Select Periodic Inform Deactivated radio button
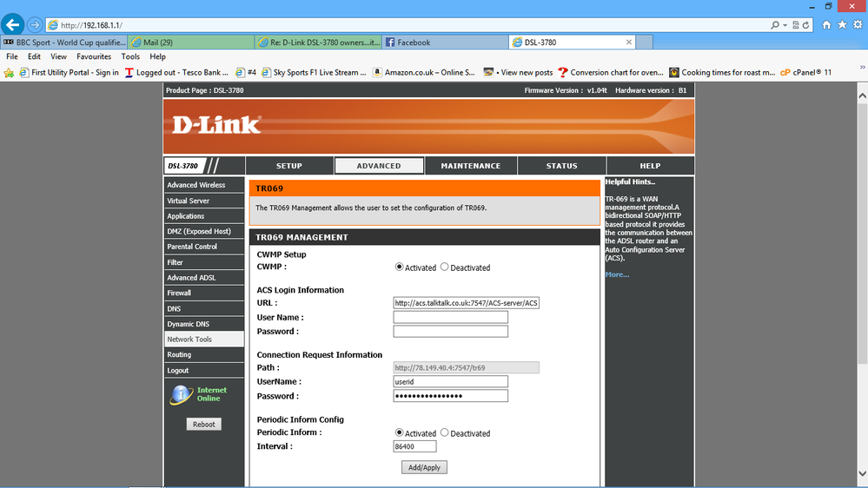868x488 pixels. [445, 432]
